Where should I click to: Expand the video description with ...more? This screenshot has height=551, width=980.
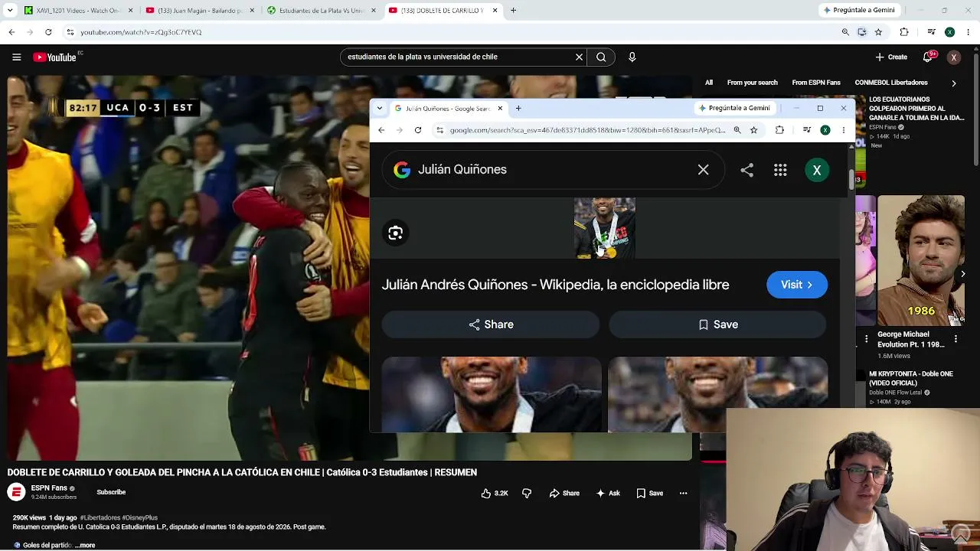tap(85, 545)
